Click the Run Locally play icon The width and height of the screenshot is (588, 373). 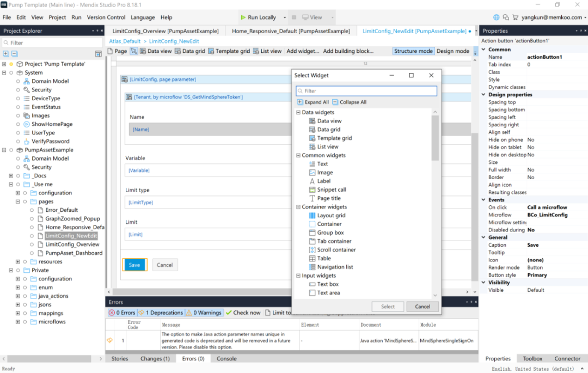243,17
